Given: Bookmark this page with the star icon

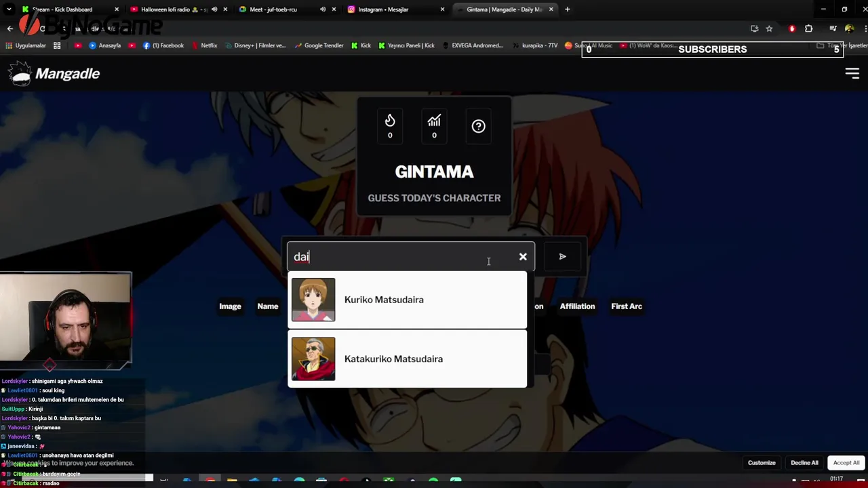Looking at the screenshot, I should 769,28.
